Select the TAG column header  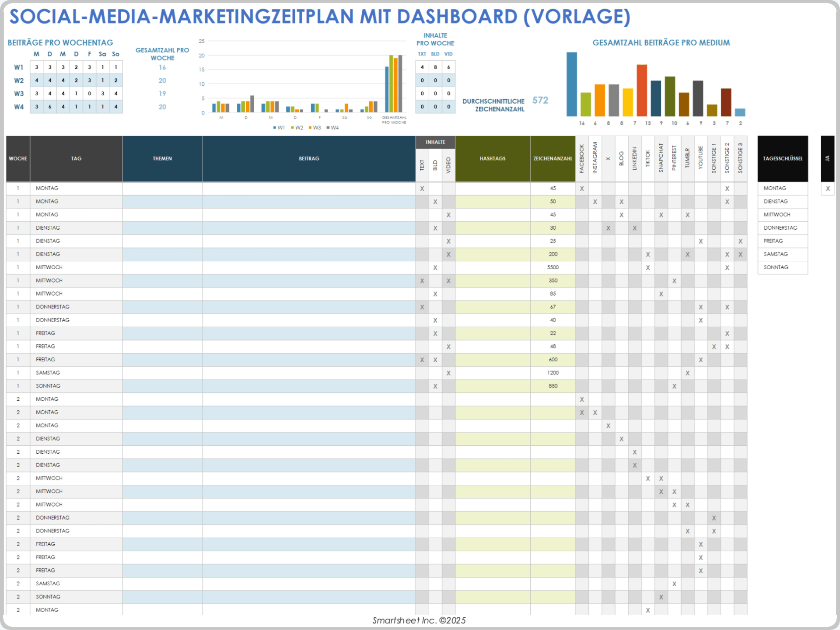tap(76, 158)
